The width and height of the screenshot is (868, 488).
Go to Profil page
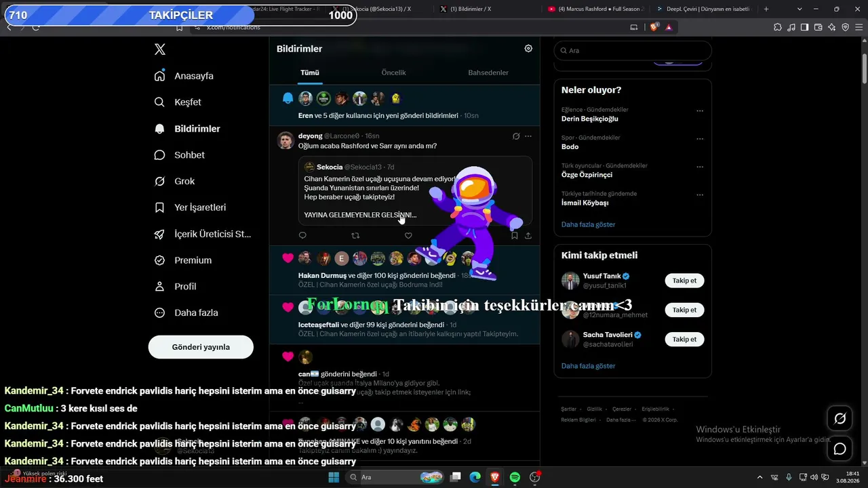point(175,287)
